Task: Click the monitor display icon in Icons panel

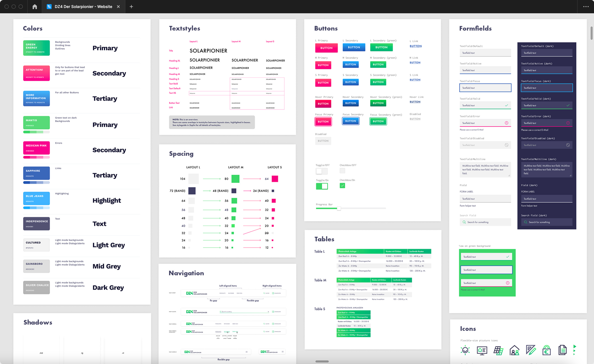Action: (x=482, y=350)
